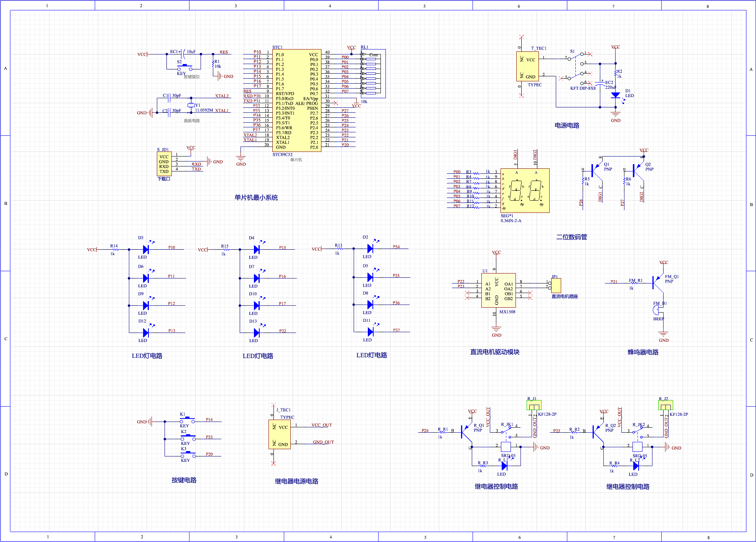Select the D3 LED diode symbol
The width and height of the screenshot is (756, 542).
tap(146, 249)
